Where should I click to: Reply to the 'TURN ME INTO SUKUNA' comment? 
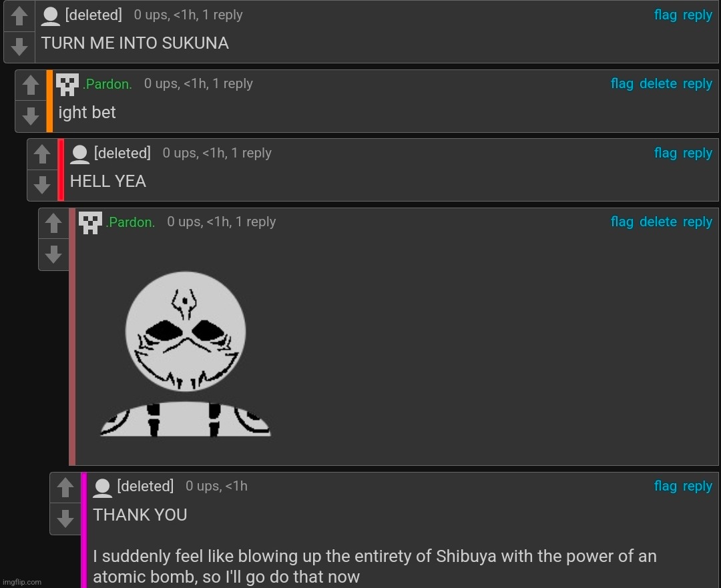pyautogui.click(x=698, y=15)
